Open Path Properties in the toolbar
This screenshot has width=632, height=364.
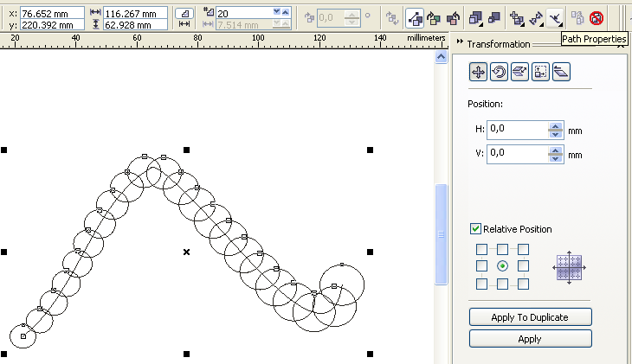555,16
